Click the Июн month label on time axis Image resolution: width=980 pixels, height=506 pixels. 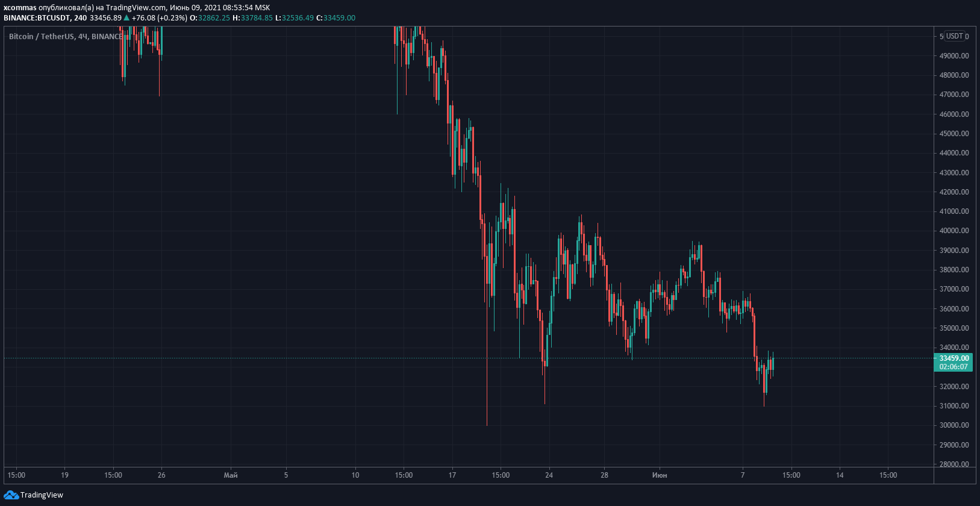(x=660, y=475)
